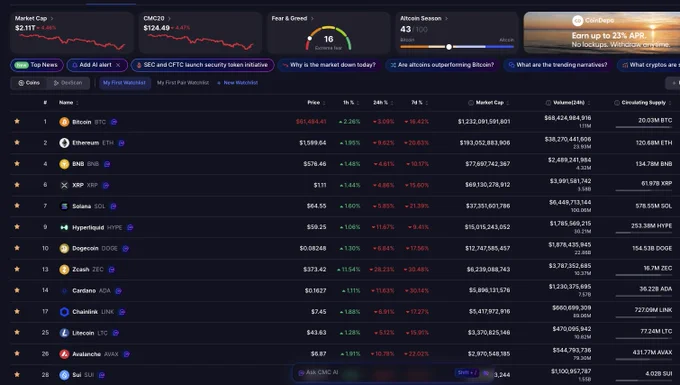The image size is (680, 385).
Task: Unstar Bitcoin from the watchlist
Action: click(17, 121)
